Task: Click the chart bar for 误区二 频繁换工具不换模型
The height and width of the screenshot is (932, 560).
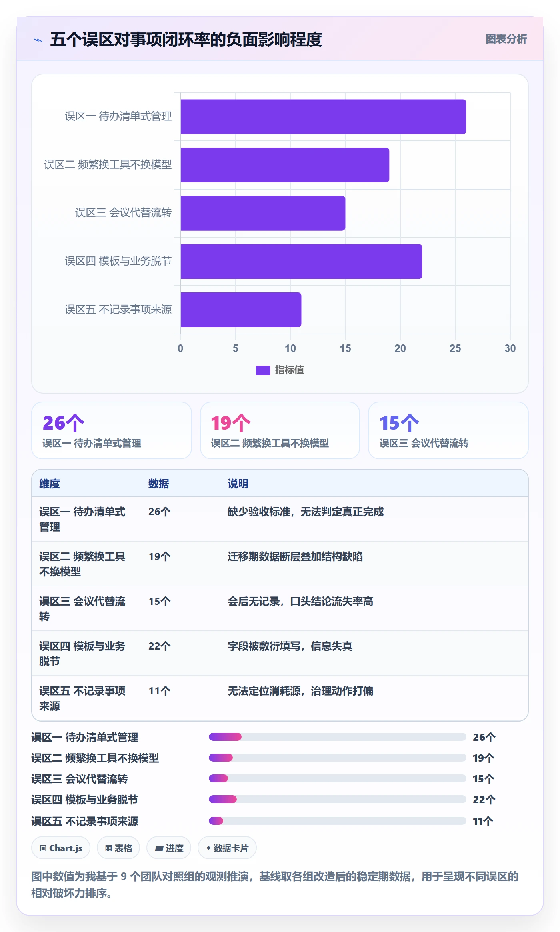Action: (285, 165)
